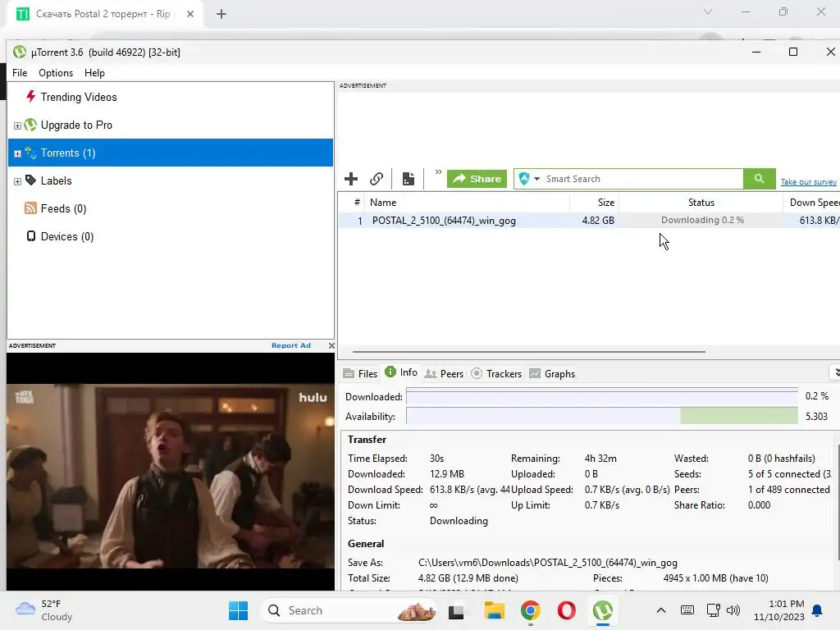Open the Options menu

(x=56, y=73)
